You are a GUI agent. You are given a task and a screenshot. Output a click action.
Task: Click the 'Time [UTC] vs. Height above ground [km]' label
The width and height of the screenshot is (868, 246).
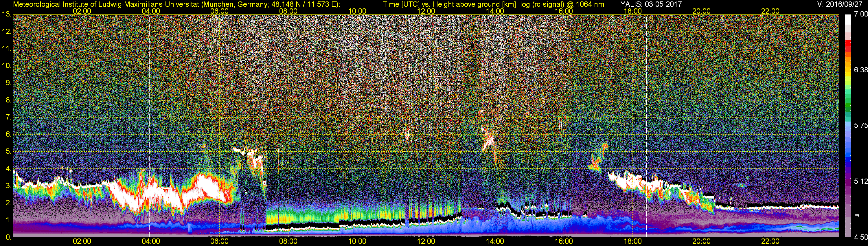pyautogui.click(x=450, y=4)
